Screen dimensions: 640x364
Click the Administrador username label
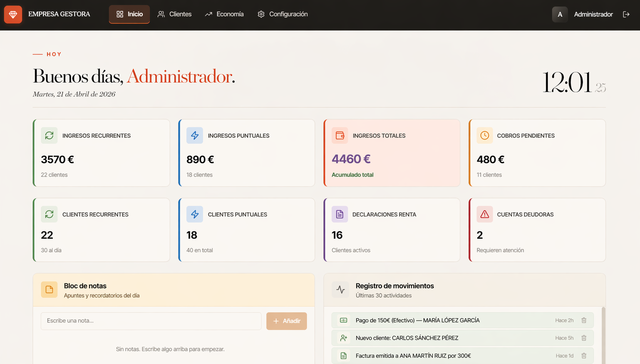tap(593, 14)
